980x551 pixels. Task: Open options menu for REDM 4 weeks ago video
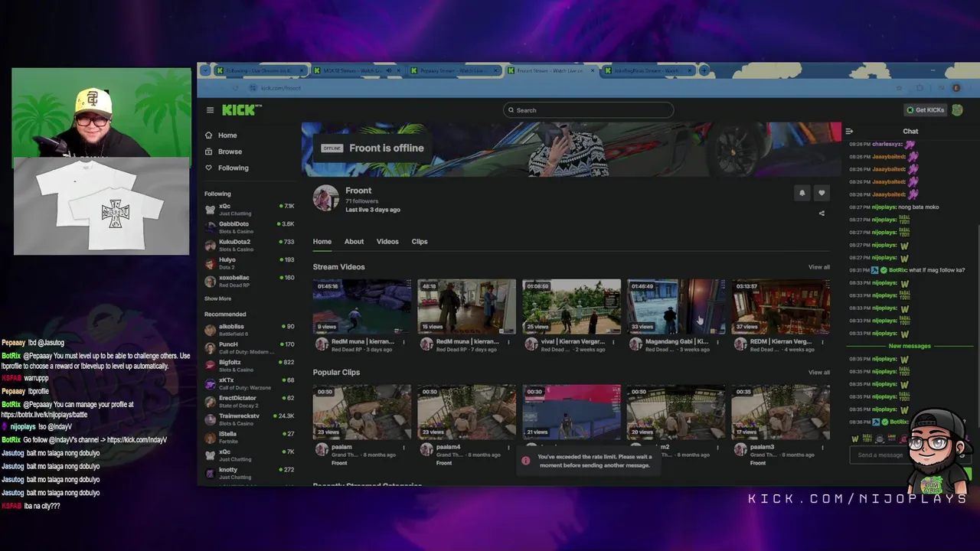pos(822,342)
